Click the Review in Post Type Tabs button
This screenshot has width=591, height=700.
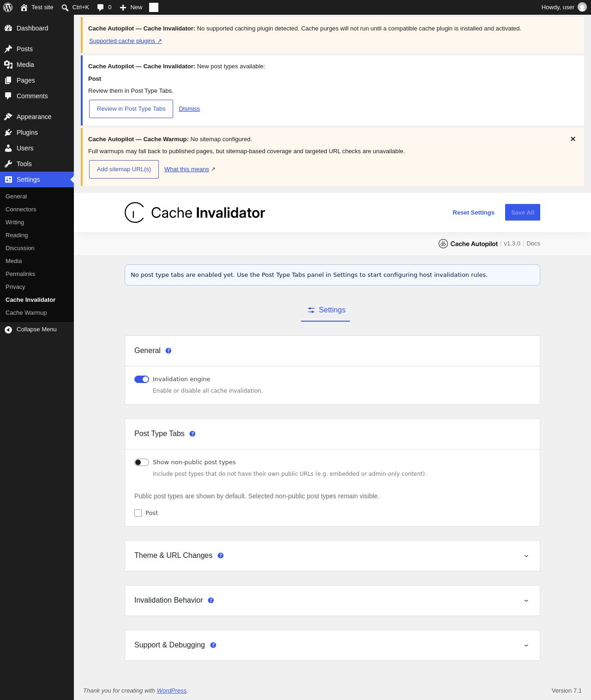pyautogui.click(x=131, y=109)
